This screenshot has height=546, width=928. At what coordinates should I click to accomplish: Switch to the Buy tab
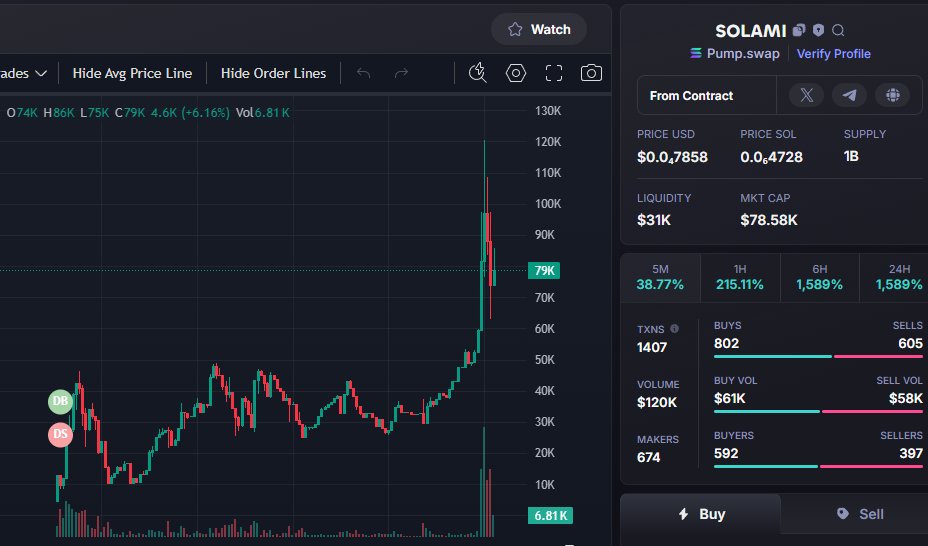pos(701,514)
